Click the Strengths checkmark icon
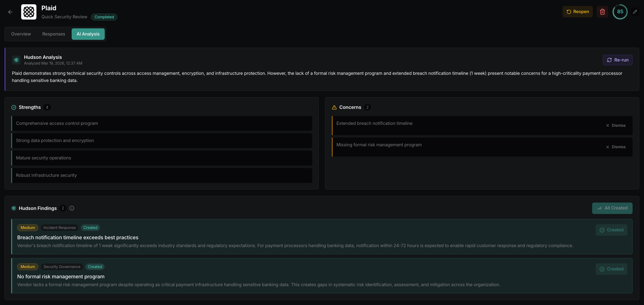This screenshot has height=305, width=644. pyautogui.click(x=14, y=107)
